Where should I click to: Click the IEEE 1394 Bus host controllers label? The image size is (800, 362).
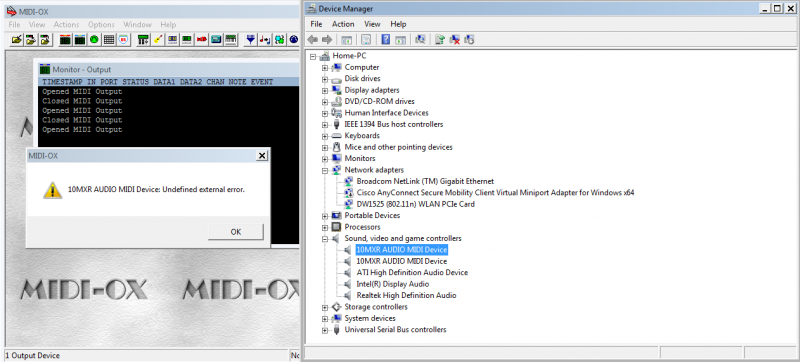pyautogui.click(x=394, y=124)
